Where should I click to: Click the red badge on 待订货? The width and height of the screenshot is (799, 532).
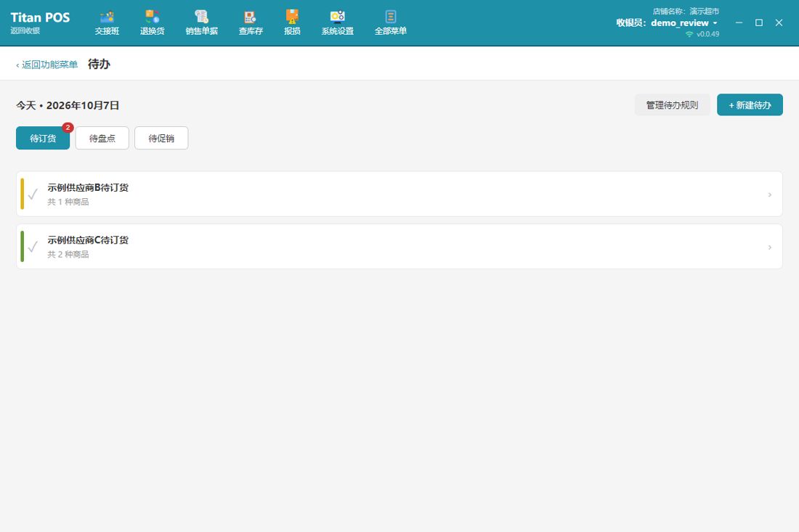coord(68,127)
